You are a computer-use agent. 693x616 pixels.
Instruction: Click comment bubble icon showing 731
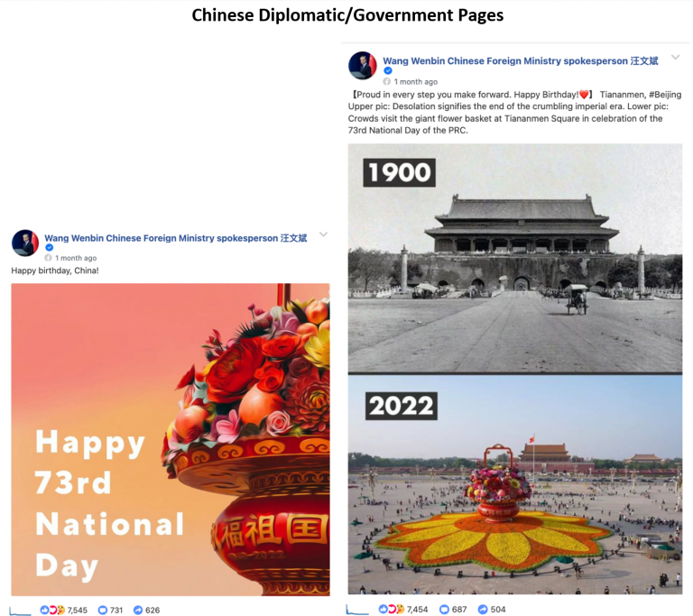coord(103,610)
